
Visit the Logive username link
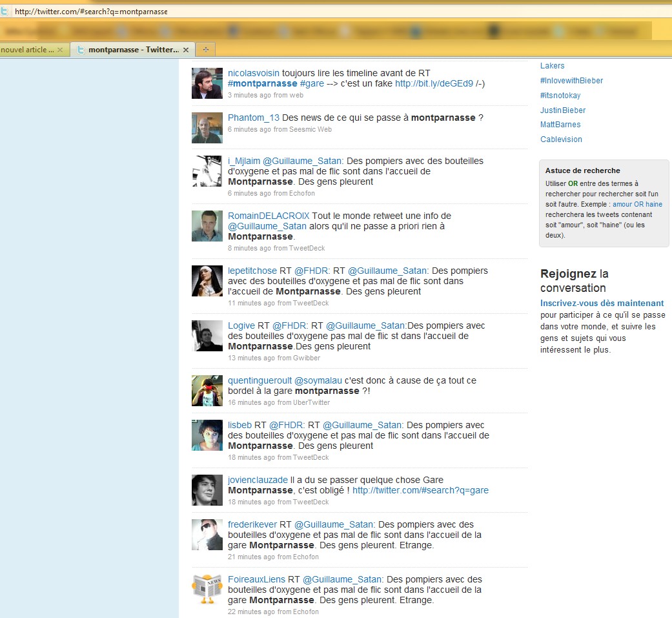241,326
